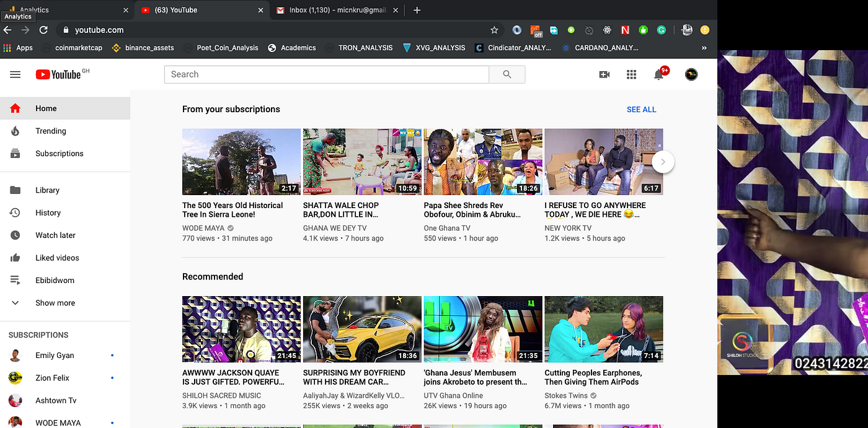Reload the page

(43, 30)
